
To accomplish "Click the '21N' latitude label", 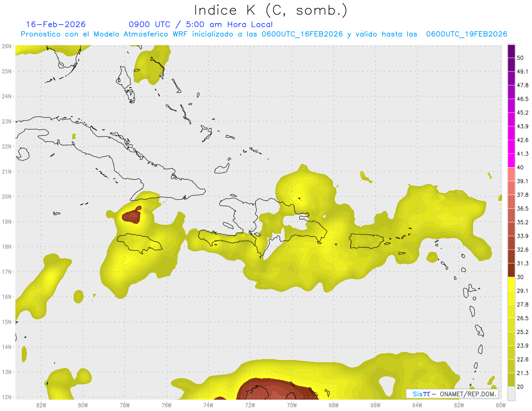I will coord(7,171).
